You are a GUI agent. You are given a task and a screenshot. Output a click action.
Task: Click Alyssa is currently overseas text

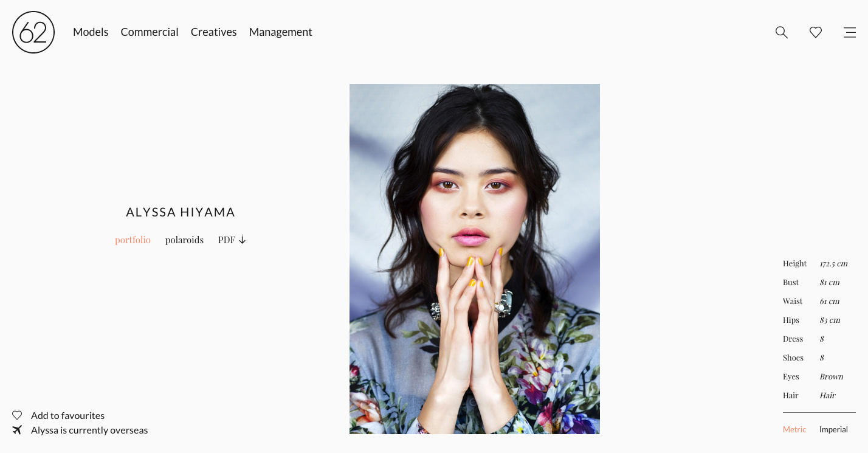click(x=89, y=430)
